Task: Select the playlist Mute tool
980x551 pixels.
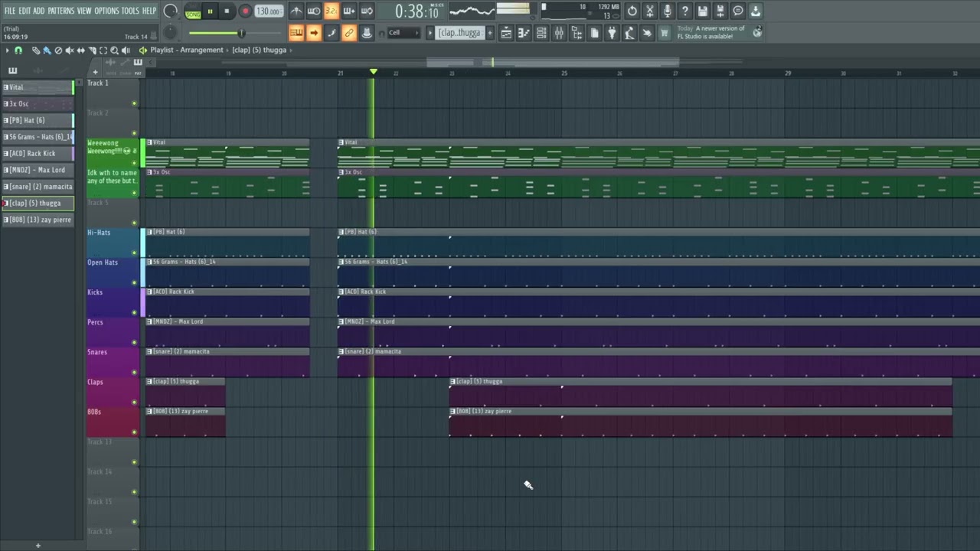Action: click(70, 51)
